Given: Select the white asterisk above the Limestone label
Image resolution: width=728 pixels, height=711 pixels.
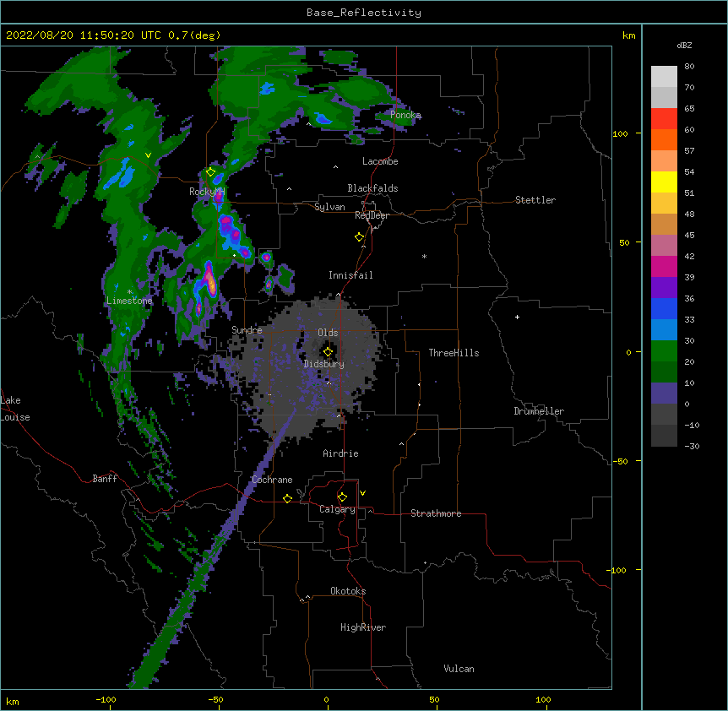Looking at the screenshot, I should (x=129, y=292).
